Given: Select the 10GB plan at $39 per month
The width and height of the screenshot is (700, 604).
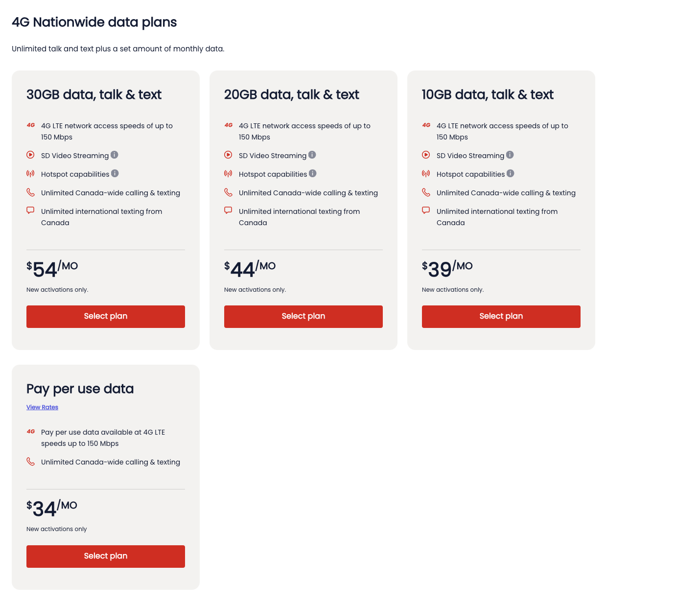Looking at the screenshot, I should click(501, 317).
